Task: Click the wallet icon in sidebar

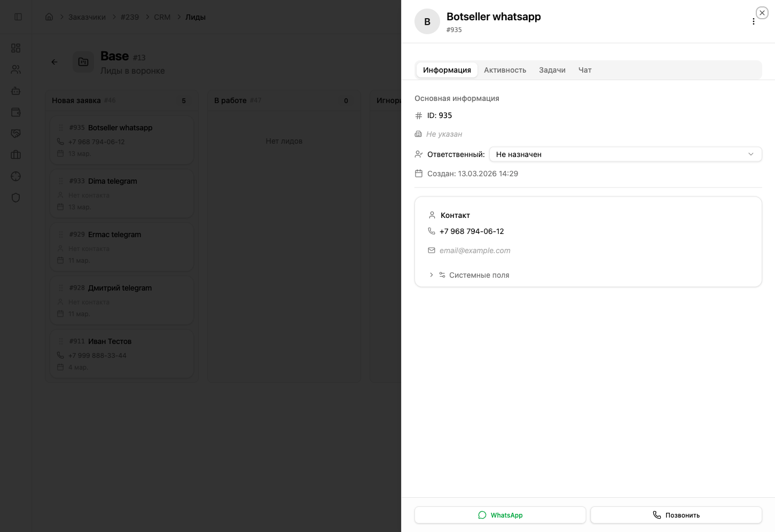Action: 16,112
